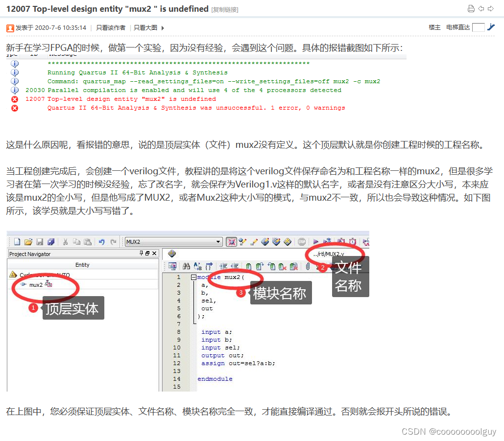The image size is (504, 441).
Task: Click the floor number input field
Action: click(479, 27)
